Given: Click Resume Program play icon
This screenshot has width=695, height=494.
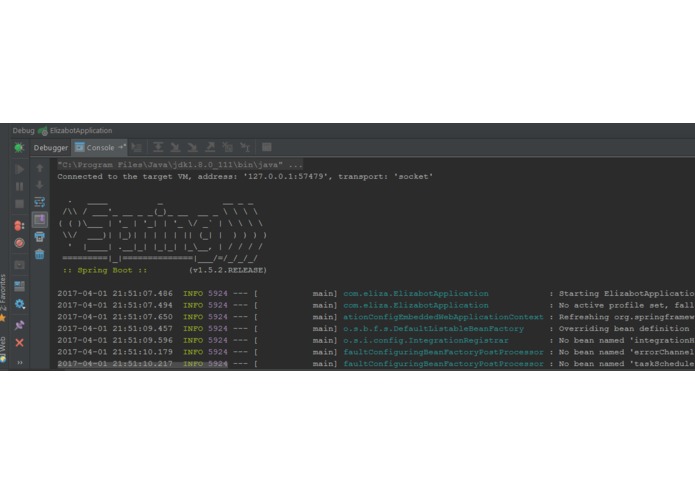Looking at the screenshot, I should point(20,169).
